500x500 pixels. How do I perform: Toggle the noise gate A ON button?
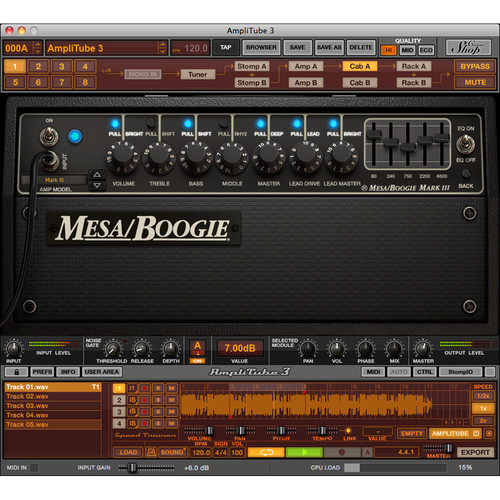pyautogui.click(x=197, y=361)
